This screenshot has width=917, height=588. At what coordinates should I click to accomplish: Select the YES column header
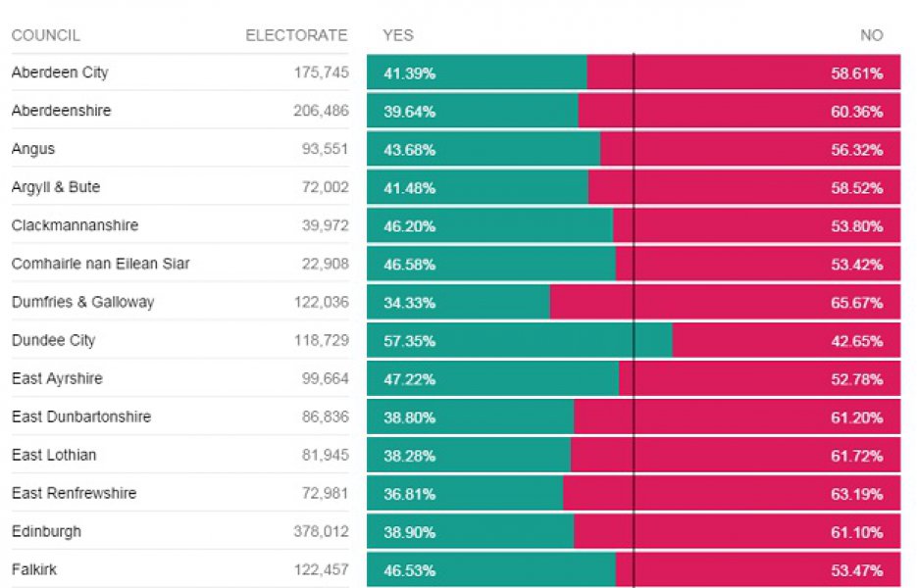coord(398,35)
